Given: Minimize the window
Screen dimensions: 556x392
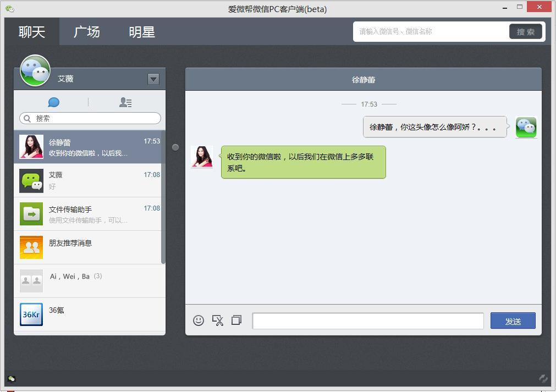Looking at the screenshot, I should [505, 8].
